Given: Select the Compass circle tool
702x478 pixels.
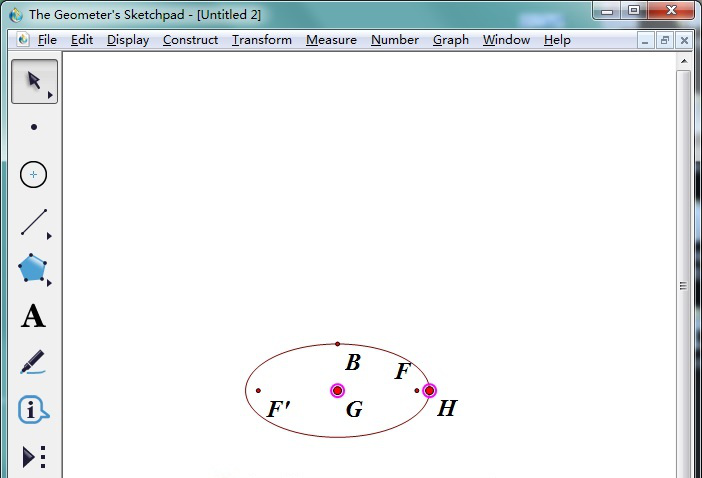Looking at the screenshot, I should coord(34,174).
